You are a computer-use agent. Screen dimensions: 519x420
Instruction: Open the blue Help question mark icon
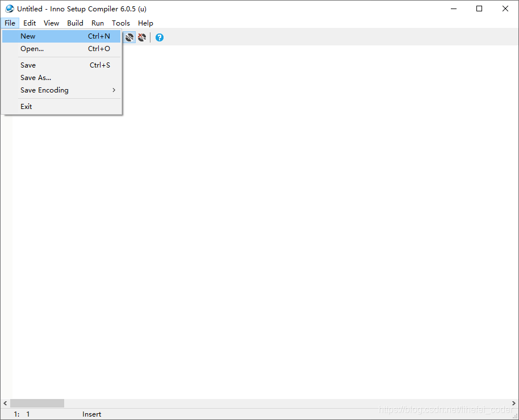(x=159, y=37)
